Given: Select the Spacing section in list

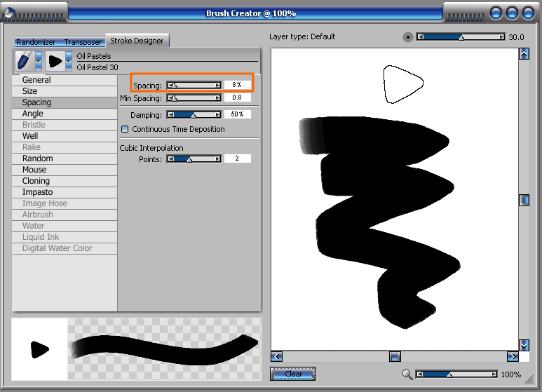Looking at the screenshot, I should click(x=65, y=102).
